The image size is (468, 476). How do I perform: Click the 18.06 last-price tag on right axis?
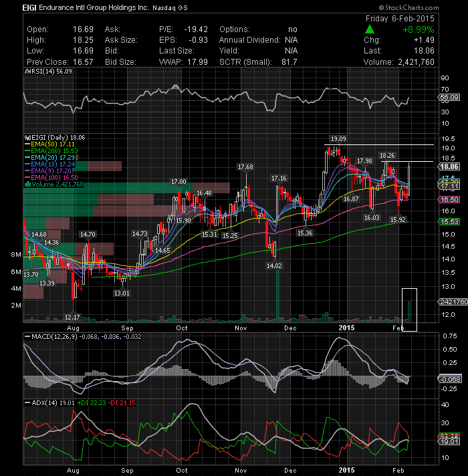(x=449, y=166)
